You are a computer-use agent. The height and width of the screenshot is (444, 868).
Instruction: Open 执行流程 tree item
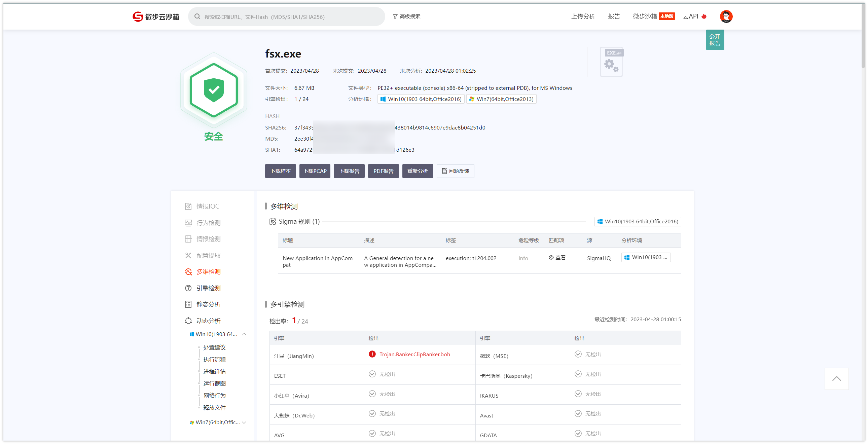pyautogui.click(x=214, y=360)
